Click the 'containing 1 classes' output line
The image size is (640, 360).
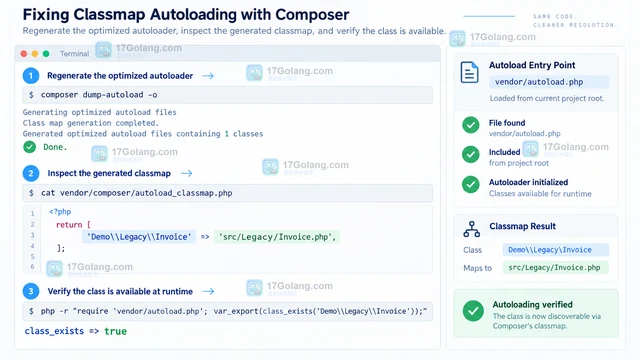143,134
